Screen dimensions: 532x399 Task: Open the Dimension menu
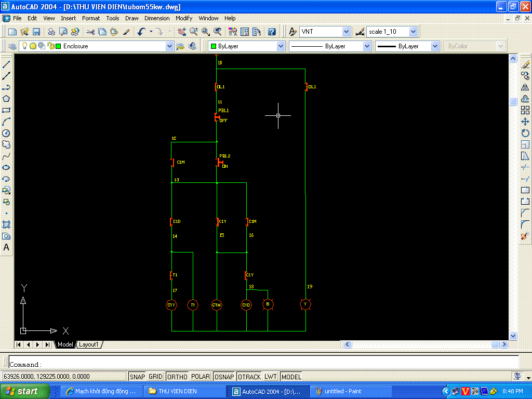coord(157,18)
